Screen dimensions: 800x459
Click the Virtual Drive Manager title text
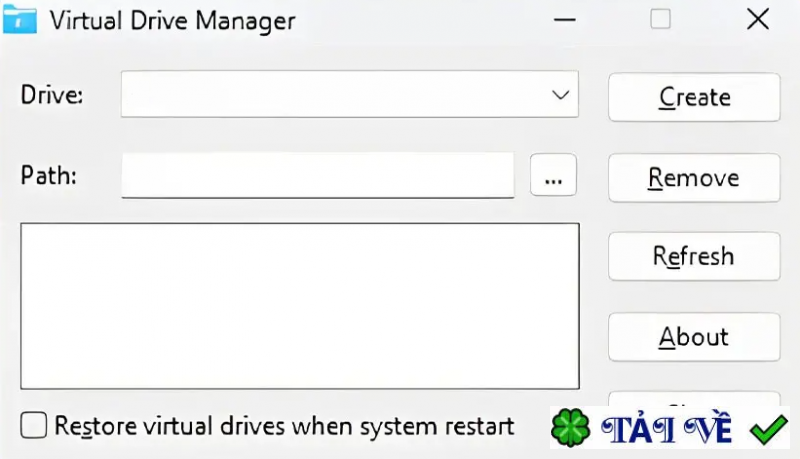[x=172, y=19]
